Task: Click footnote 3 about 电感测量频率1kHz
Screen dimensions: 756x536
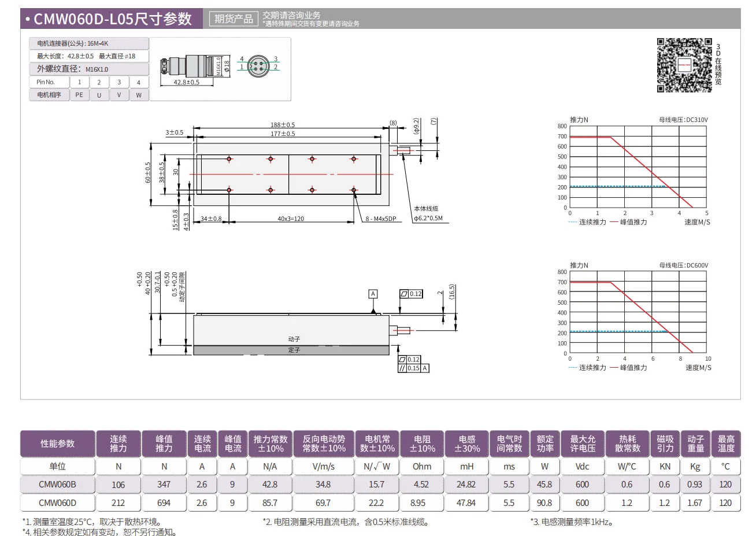Action: tap(572, 522)
